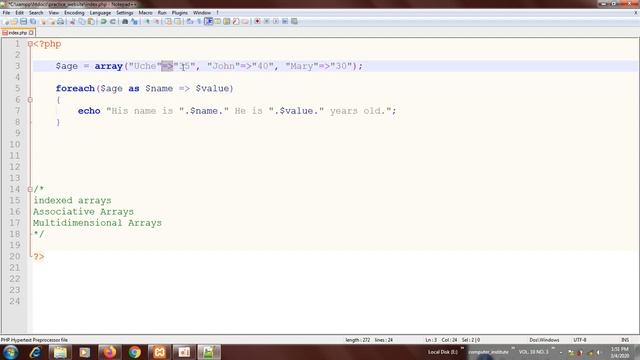Open the Function List toolbar icon
Viewport: 640px width, 360px height.
[236, 21]
